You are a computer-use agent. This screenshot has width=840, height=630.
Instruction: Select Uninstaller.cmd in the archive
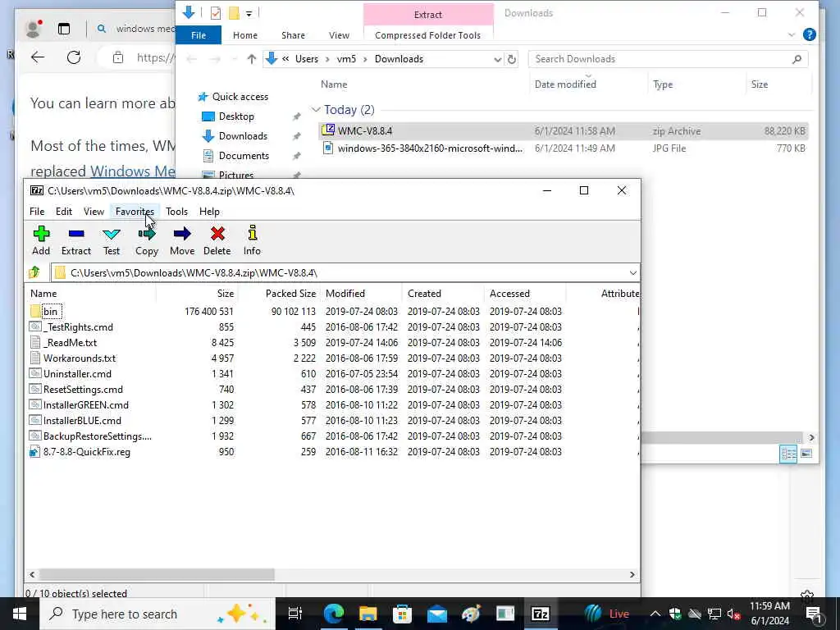[77, 374]
